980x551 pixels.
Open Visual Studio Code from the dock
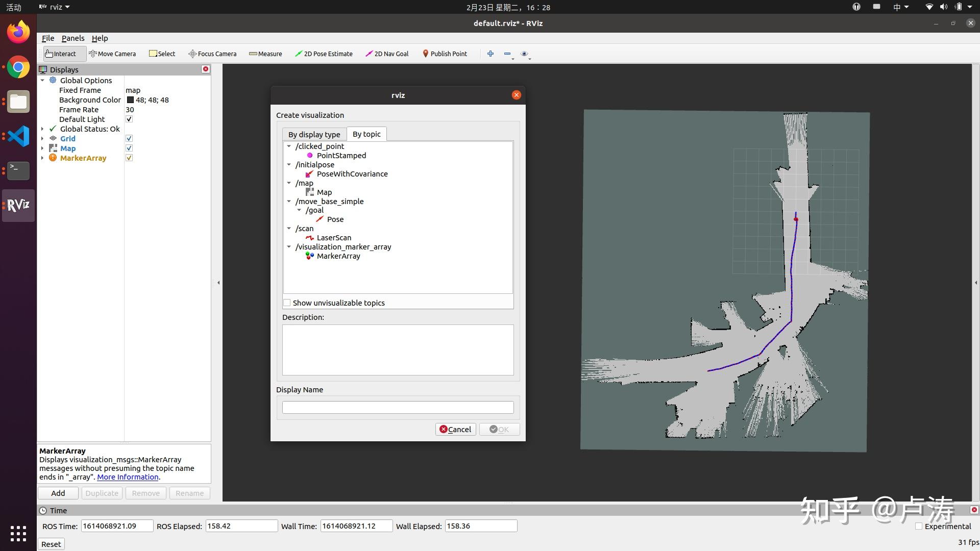[x=18, y=136]
